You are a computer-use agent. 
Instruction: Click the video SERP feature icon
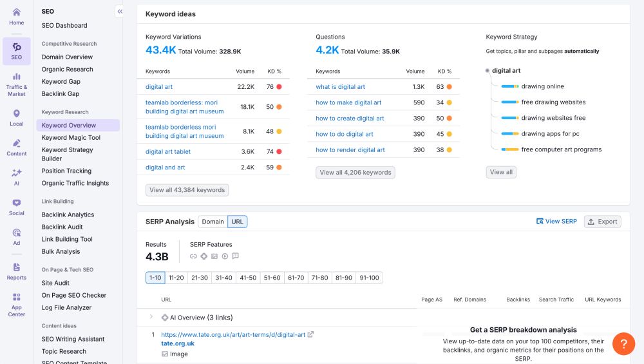coord(225,256)
